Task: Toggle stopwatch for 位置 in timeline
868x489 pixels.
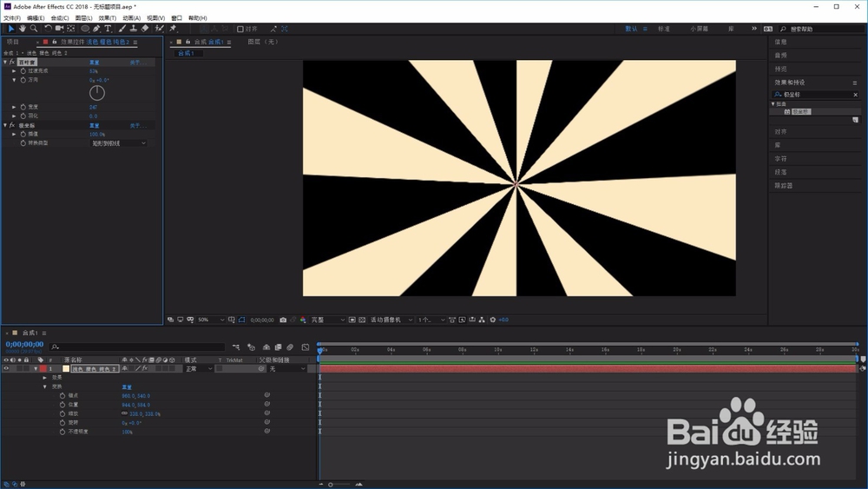Action: click(62, 404)
